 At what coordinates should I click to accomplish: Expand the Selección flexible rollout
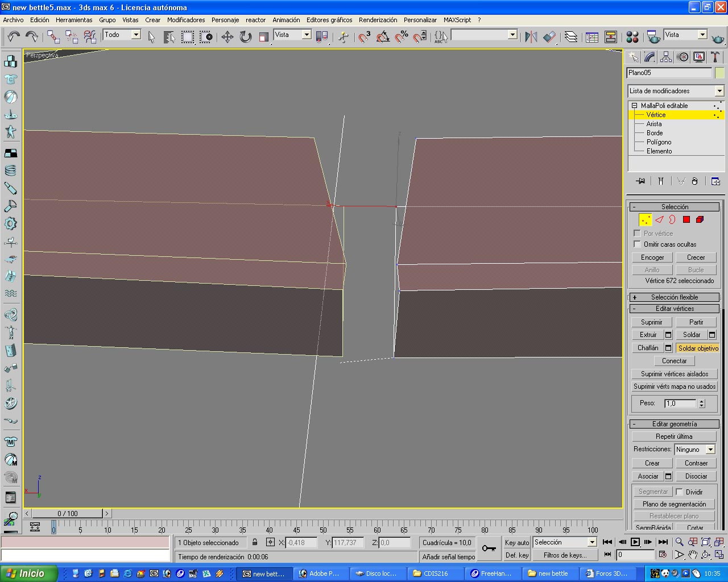pos(675,297)
